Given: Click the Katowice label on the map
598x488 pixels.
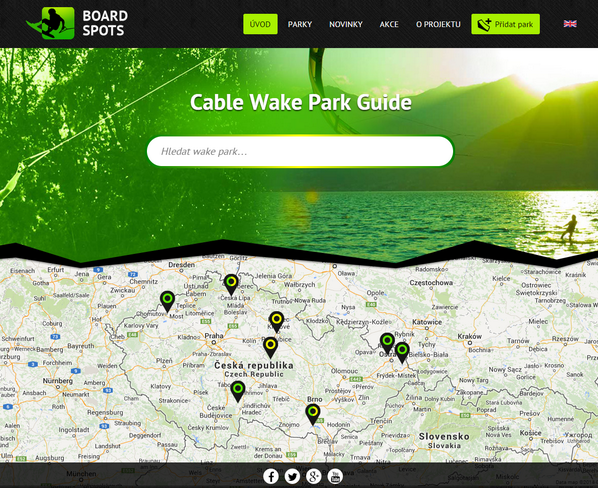Looking at the screenshot, I should pyautogui.click(x=427, y=322).
